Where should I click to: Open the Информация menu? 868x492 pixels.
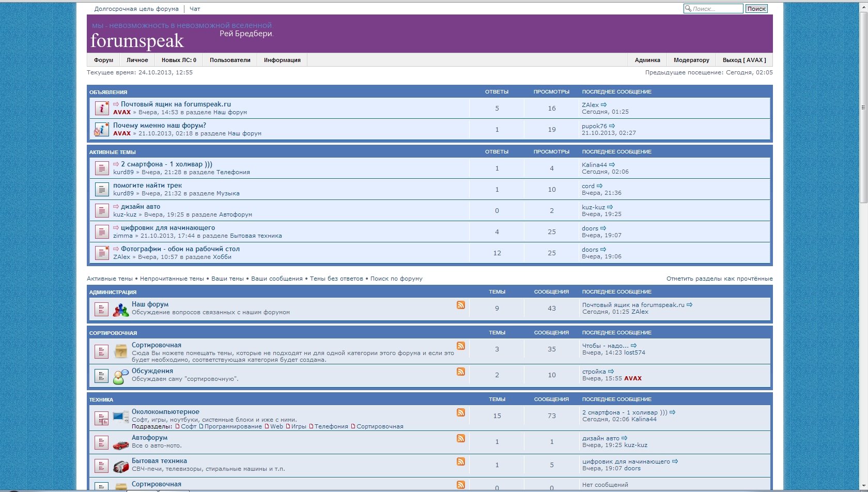click(282, 60)
